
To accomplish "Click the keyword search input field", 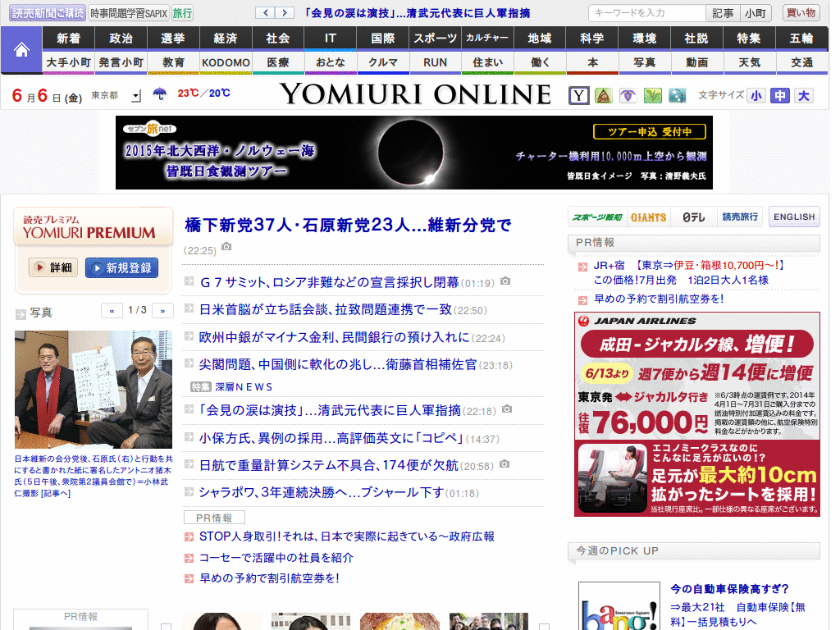I will point(647,12).
